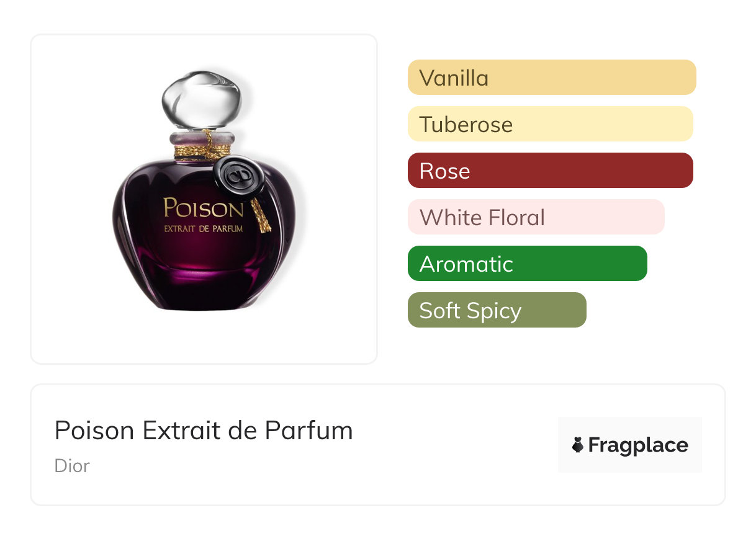This screenshot has height=536, width=756.
Task: Pick the White Floral accord bar
Action: click(536, 217)
